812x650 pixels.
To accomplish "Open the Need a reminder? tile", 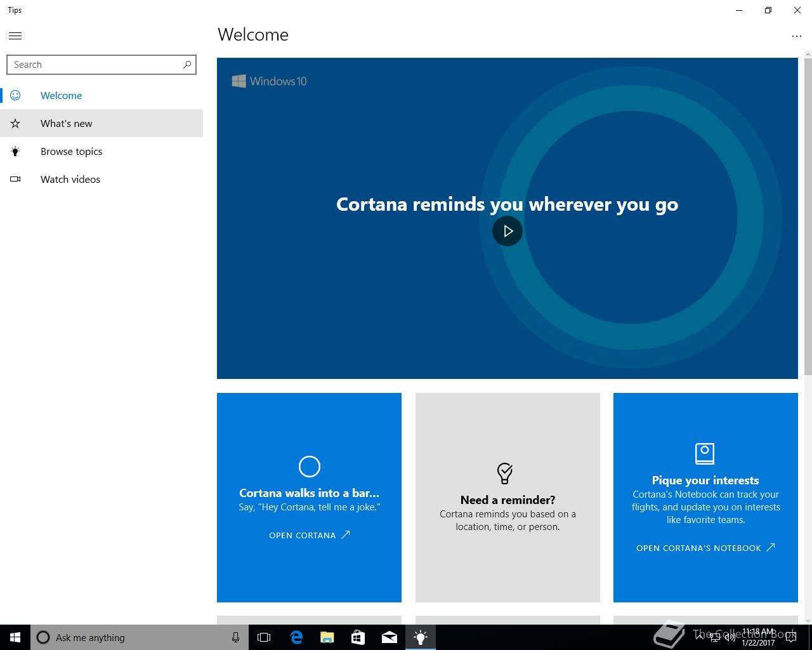I will [507, 498].
